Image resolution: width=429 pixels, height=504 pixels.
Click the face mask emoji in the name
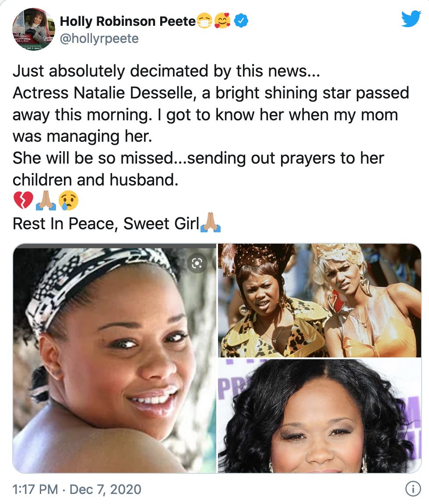tap(204, 21)
